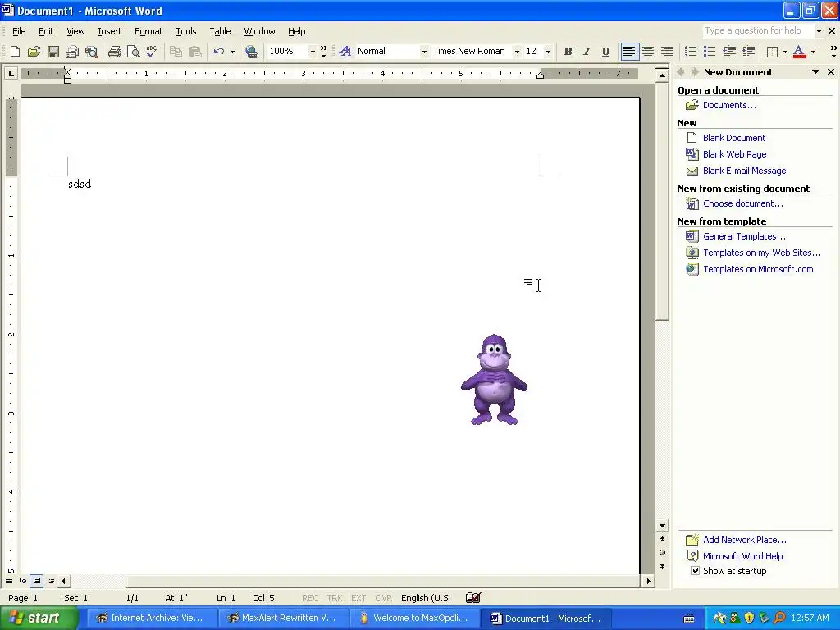Uncheck Show at startup checkbox

[x=695, y=571]
